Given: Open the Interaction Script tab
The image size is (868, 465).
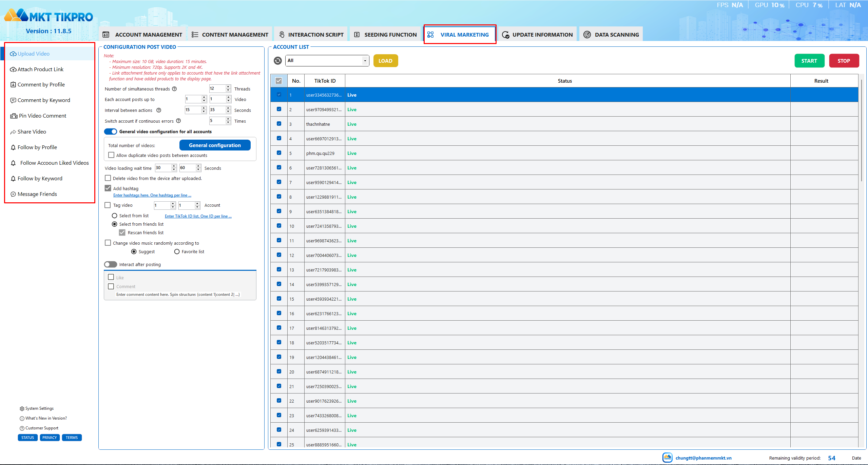Looking at the screenshot, I should (x=311, y=35).
